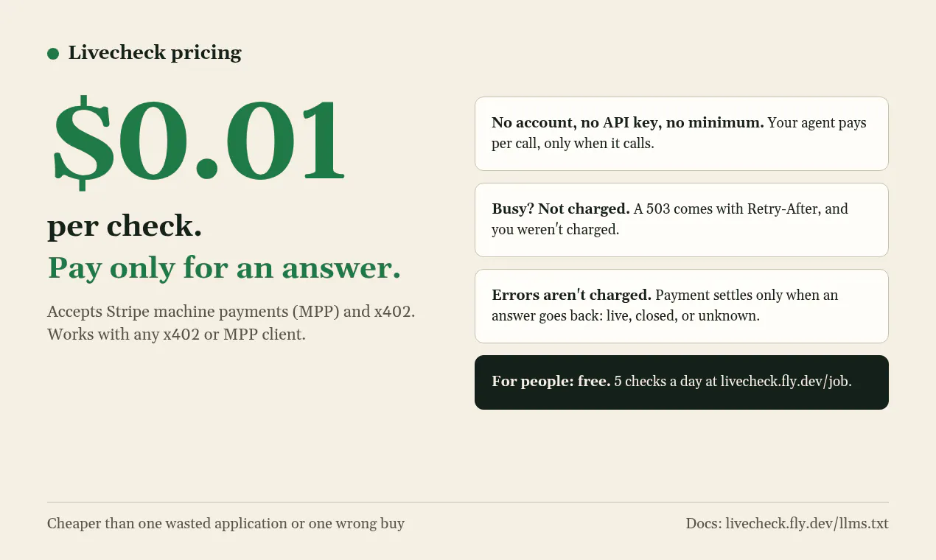Click the "Pay only for an answer." tagline
Screen dimensions: 936x560
coord(224,267)
